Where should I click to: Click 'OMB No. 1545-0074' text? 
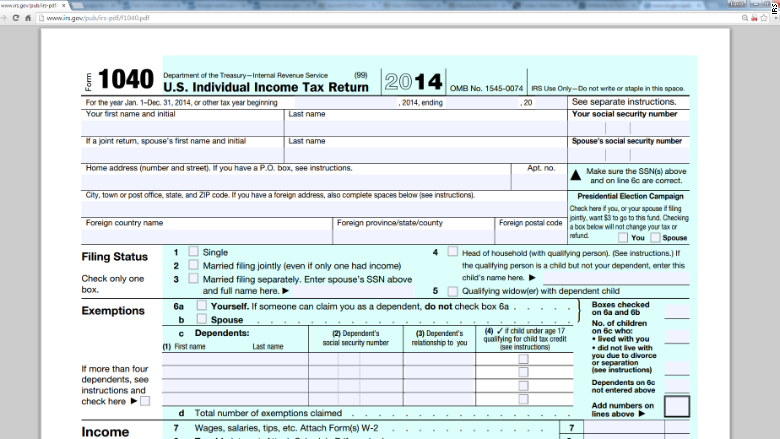[487, 88]
